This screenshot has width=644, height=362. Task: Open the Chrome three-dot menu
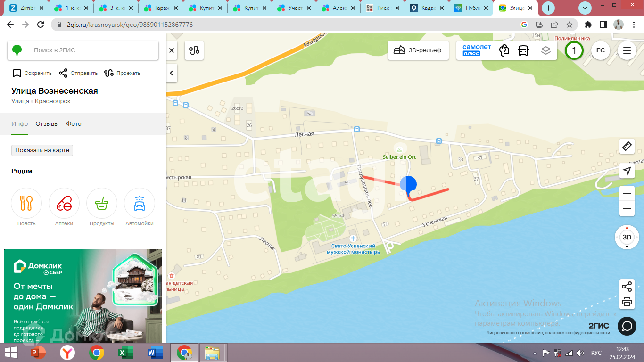pyautogui.click(x=634, y=25)
